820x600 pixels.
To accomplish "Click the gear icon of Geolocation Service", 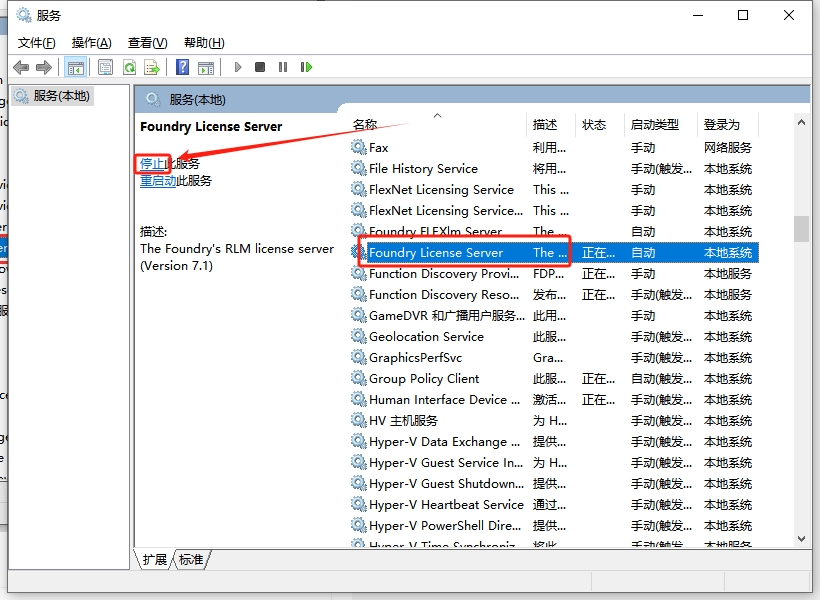I will 358,336.
